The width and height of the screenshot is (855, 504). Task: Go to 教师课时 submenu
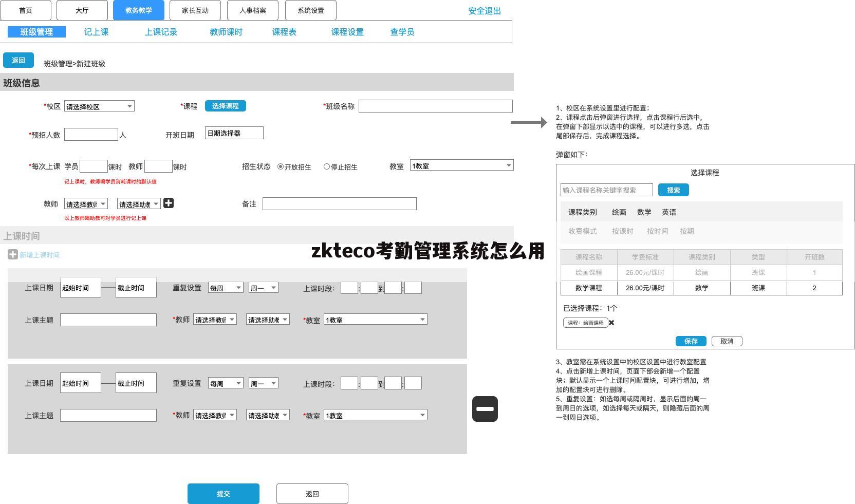pos(226,32)
